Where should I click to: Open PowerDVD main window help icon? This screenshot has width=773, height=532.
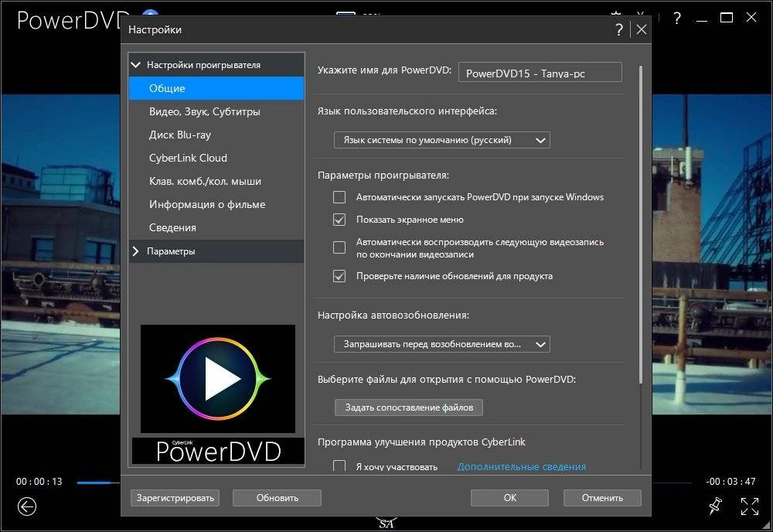pyautogui.click(x=677, y=19)
